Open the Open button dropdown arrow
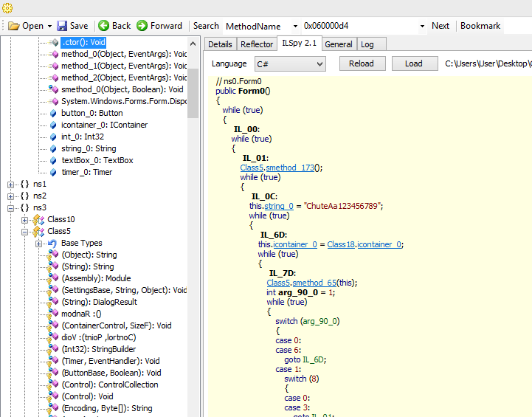 pos(49,26)
